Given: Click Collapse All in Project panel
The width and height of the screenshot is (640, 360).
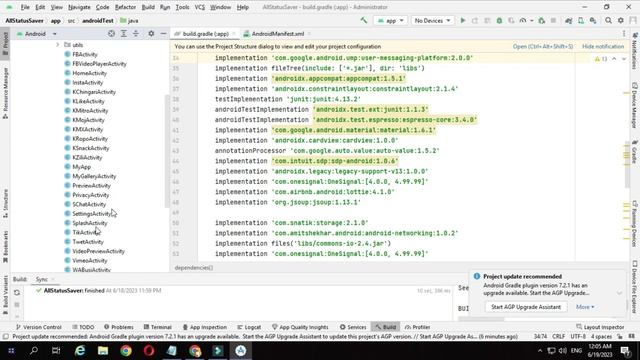Looking at the screenshot, I should point(136,33).
